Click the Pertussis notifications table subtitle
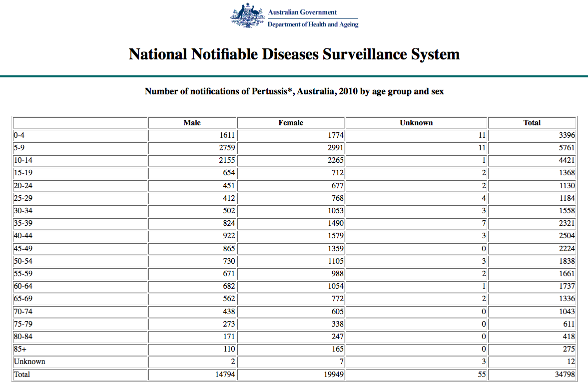This screenshot has height=389, width=588. coord(294,92)
